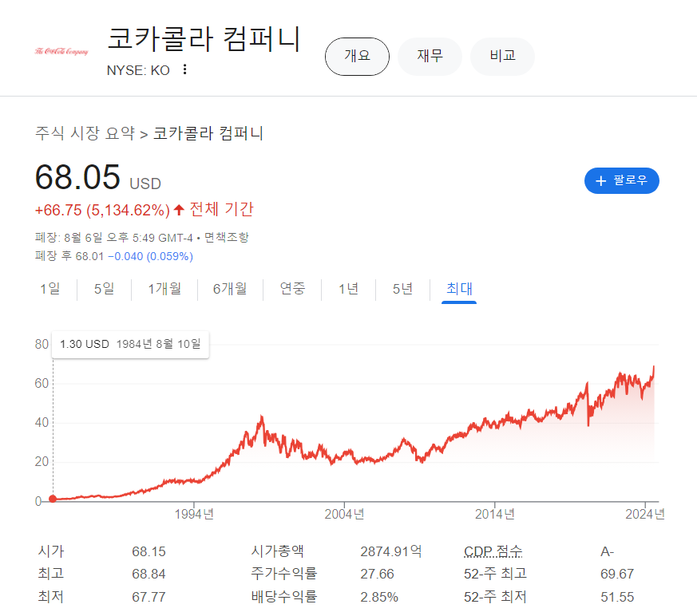This screenshot has height=616, width=697.
Task: Click the 코카콜라 컴퍼니 heading title
Action: 204,38
